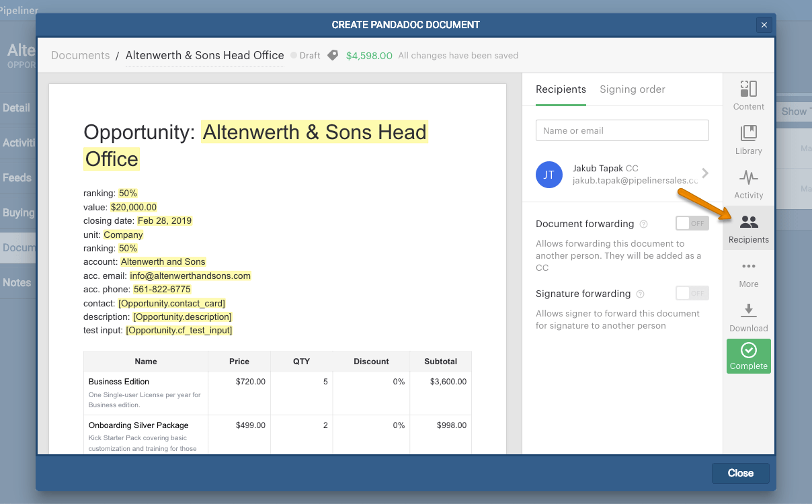Click the Download document icon

click(x=748, y=316)
